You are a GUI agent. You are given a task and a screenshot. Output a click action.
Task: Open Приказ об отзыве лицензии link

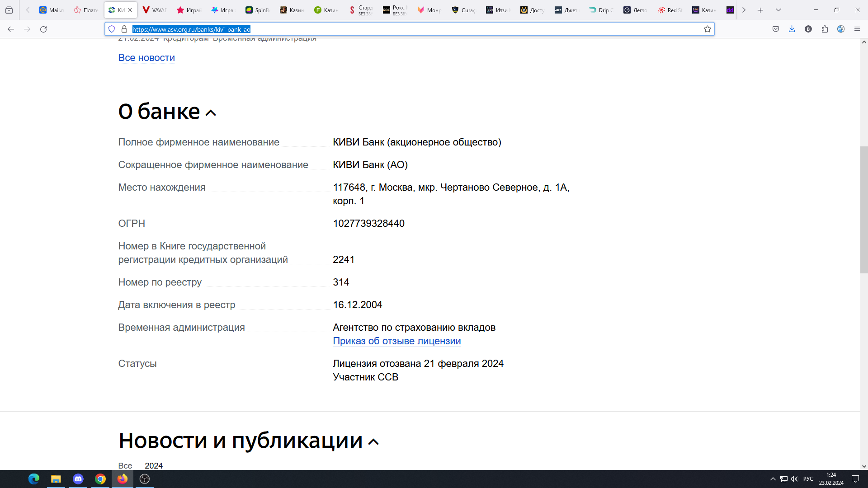[x=396, y=341]
